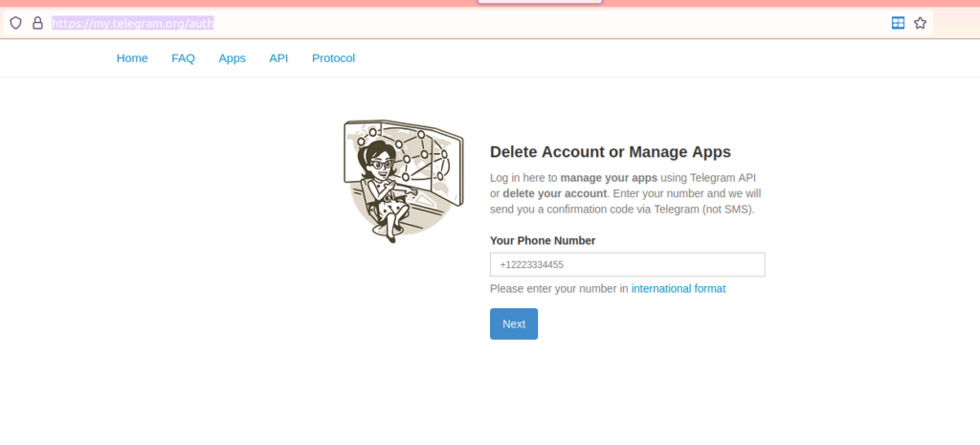Click the Your Phone Number label

point(543,240)
